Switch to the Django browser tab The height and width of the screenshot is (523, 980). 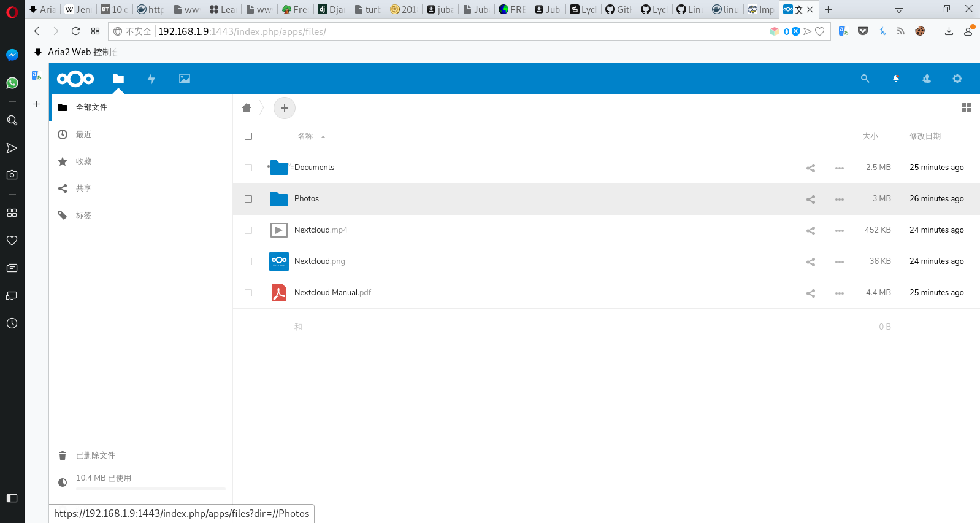331,9
